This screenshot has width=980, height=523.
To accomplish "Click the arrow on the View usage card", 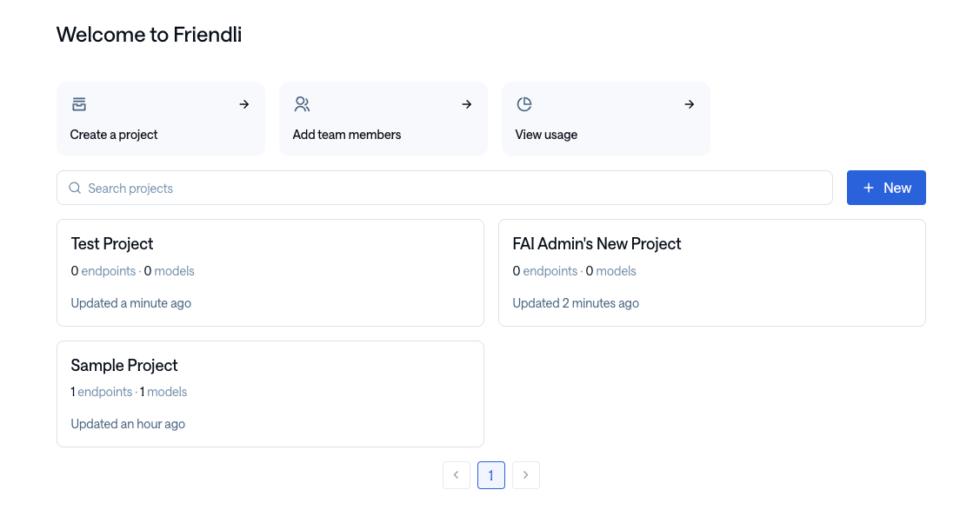I will pyautogui.click(x=689, y=103).
